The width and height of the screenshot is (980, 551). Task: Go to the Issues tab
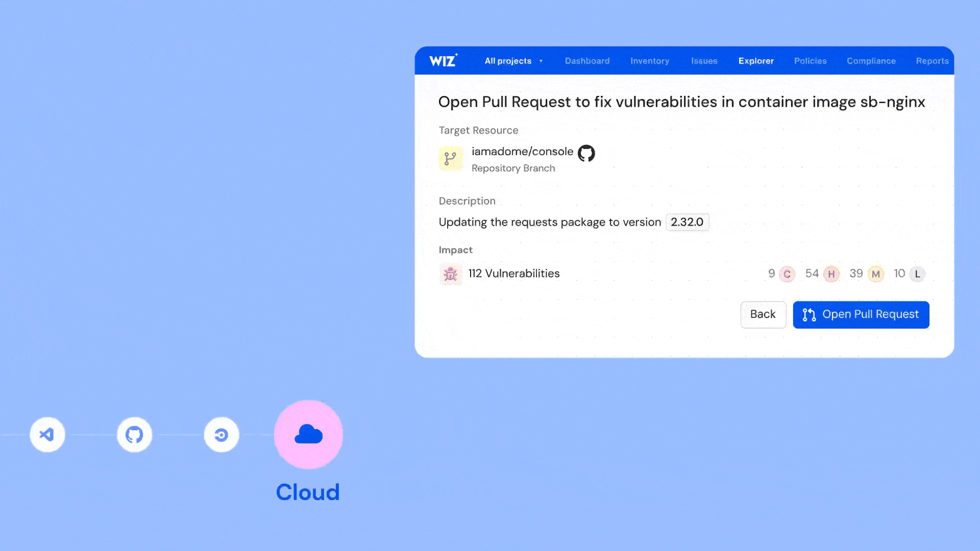click(704, 61)
